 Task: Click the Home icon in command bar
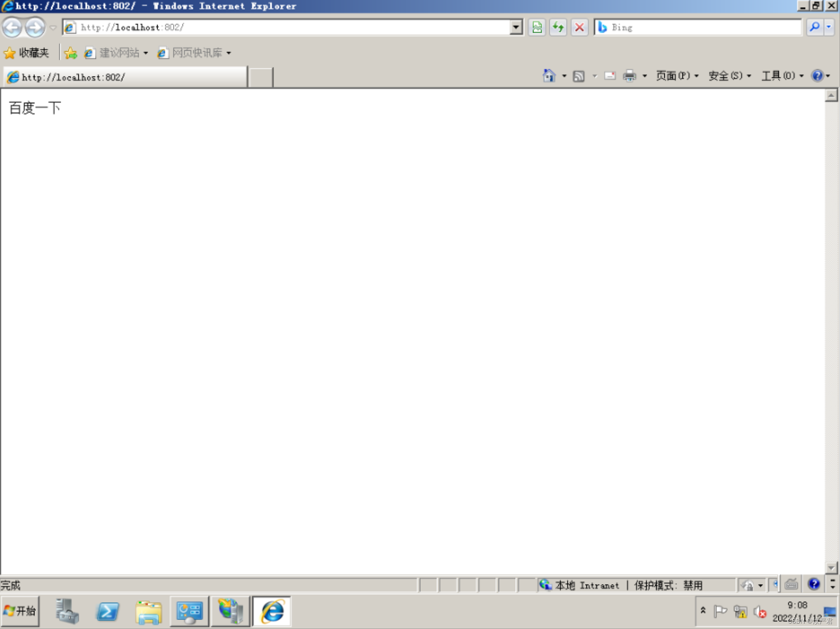point(549,76)
